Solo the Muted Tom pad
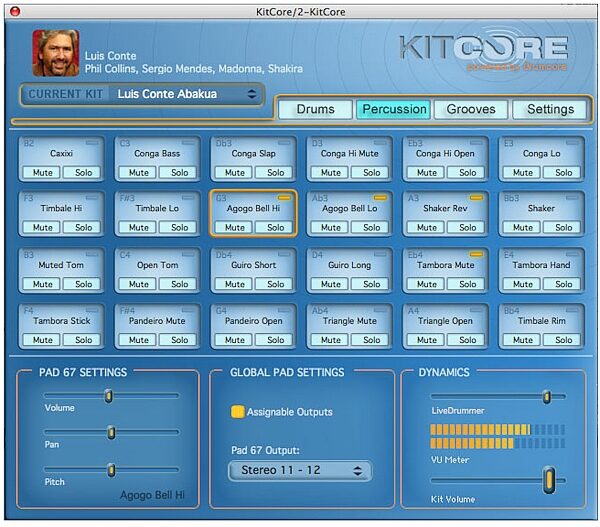 point(83,284)
